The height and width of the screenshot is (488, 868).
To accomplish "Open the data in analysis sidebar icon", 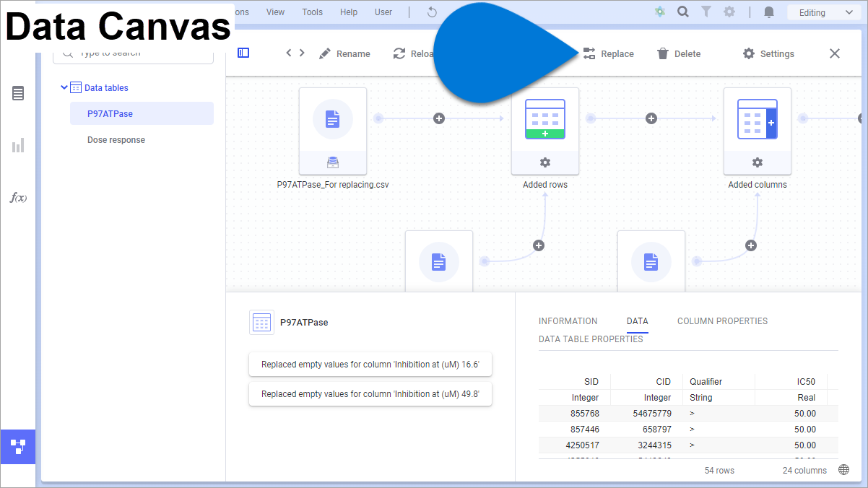I will pos(18,93).
